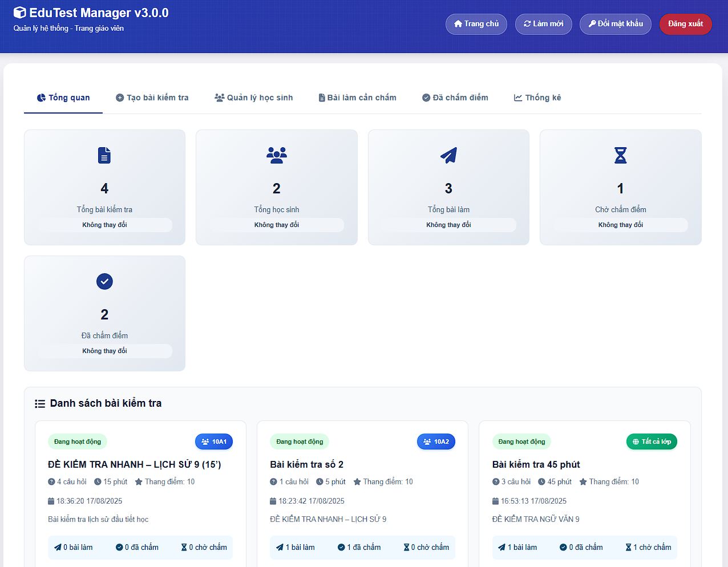Select the Tổng quan tab

[63, 98]
